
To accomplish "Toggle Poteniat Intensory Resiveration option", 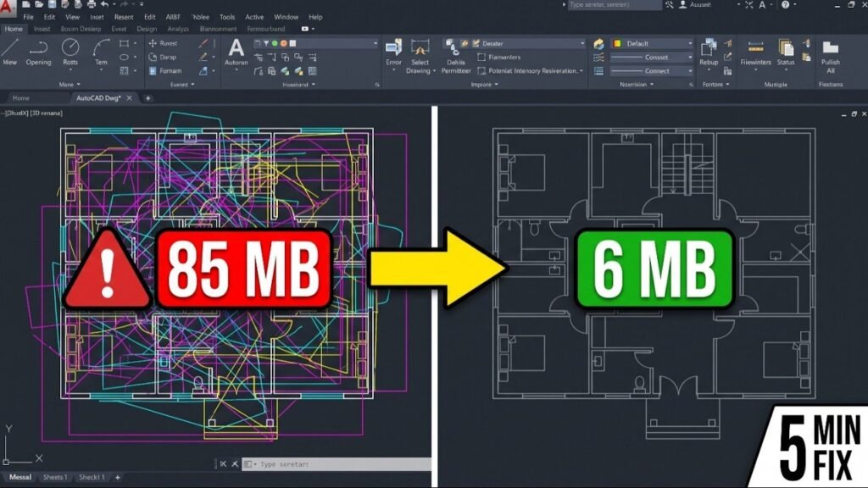I will tap(530, 71).
